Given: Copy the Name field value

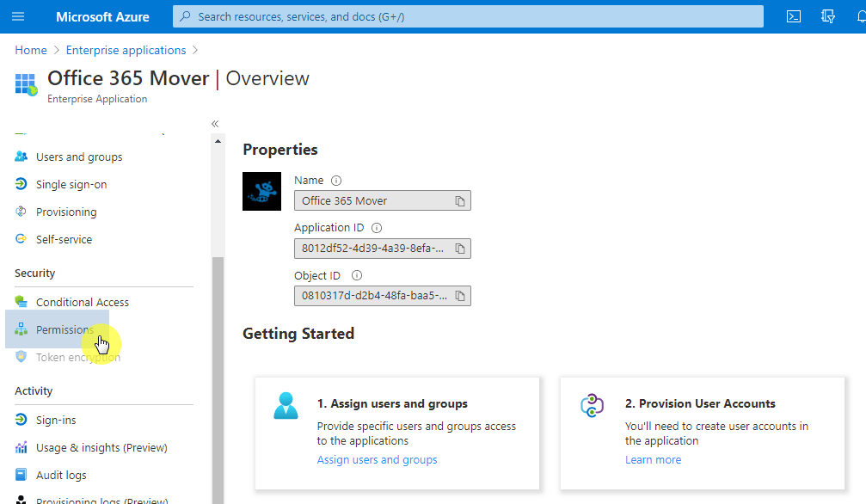Looking at the screenshot, I should [459, 201].
